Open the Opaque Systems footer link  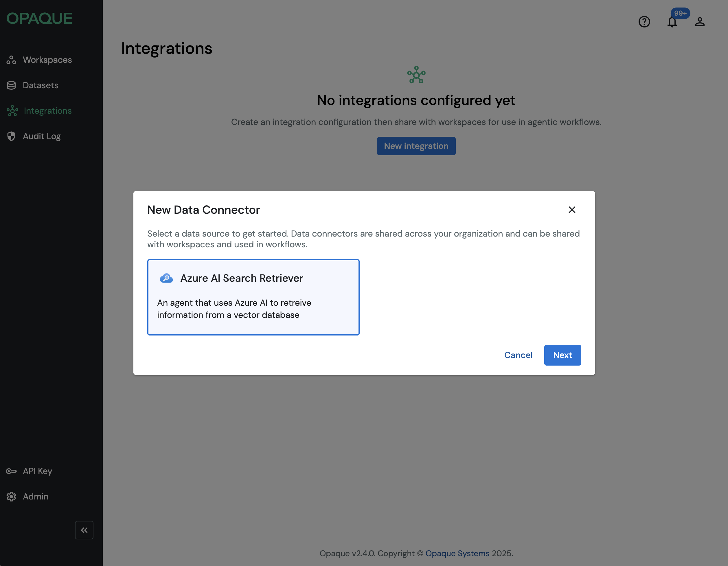click(x=457, y=553)
